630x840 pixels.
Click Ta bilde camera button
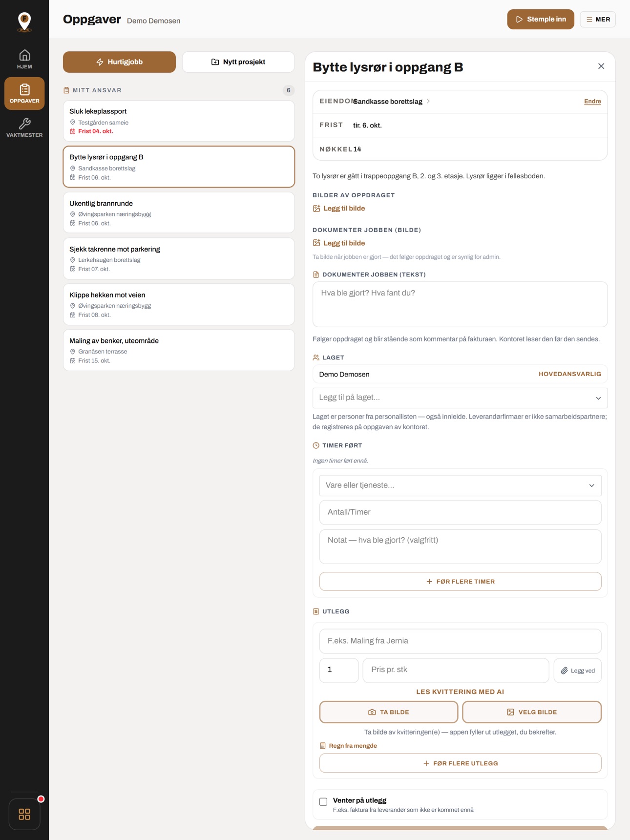[x=389, y=712]
